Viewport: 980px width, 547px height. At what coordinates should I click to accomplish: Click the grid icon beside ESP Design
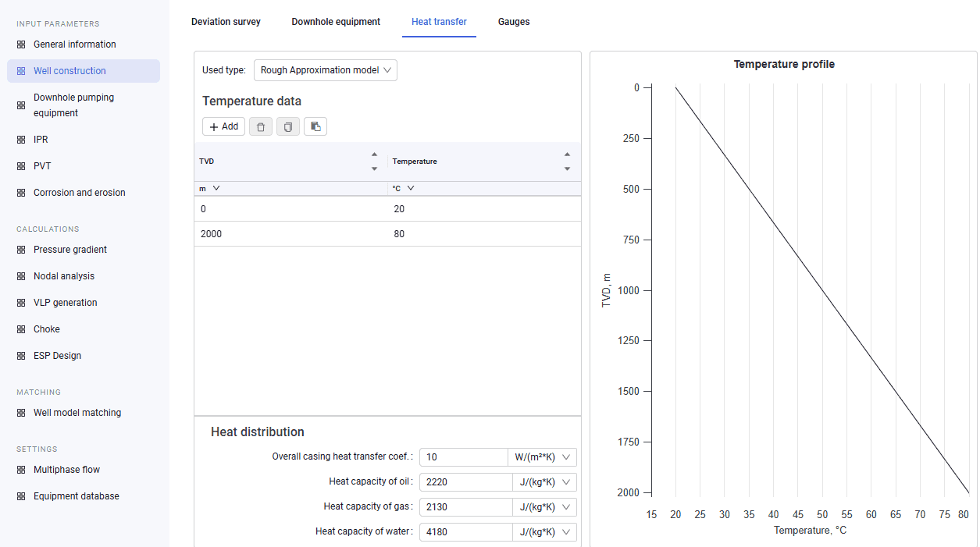21,356
